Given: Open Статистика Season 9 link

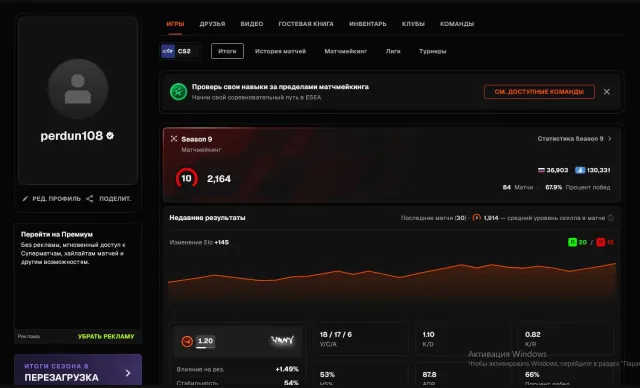Looking at the screenshot, I should [570, 139].
